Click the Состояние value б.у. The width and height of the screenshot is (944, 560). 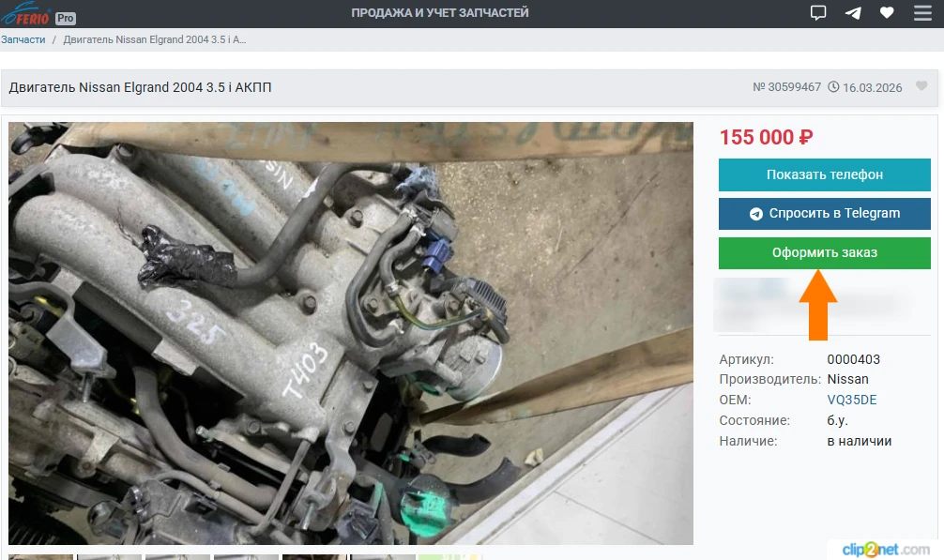837,420
